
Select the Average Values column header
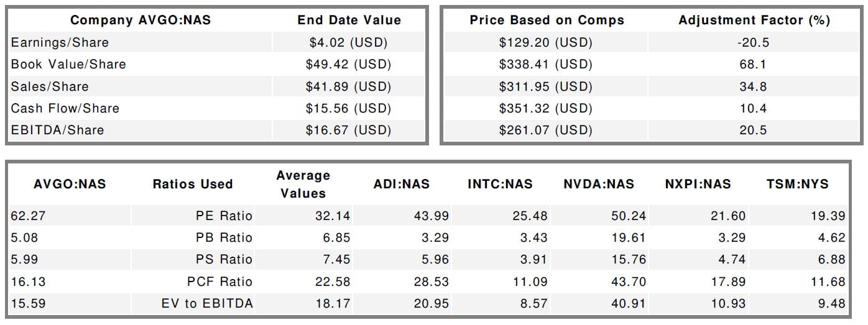(x=302, y=184)
